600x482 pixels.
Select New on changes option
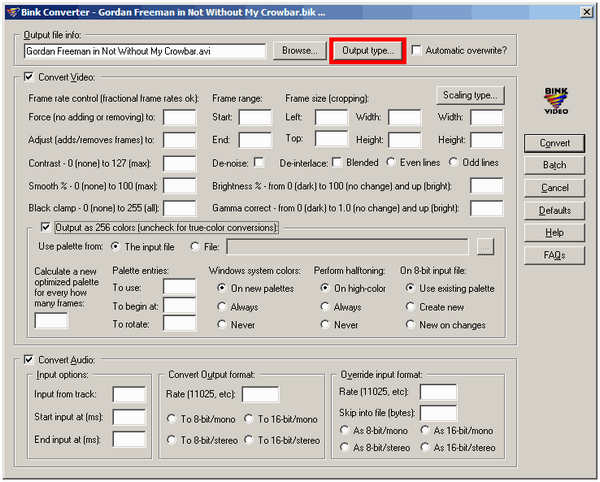click(x=410, y=325)
